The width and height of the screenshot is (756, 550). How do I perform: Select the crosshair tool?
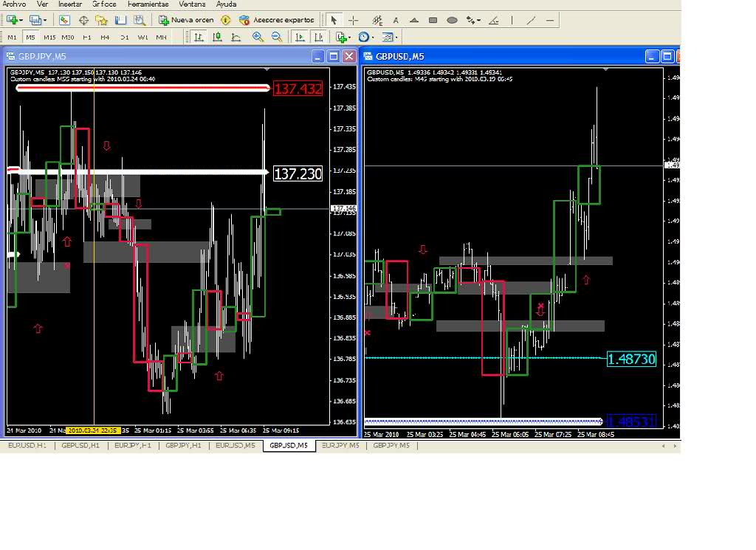[354, 20]
